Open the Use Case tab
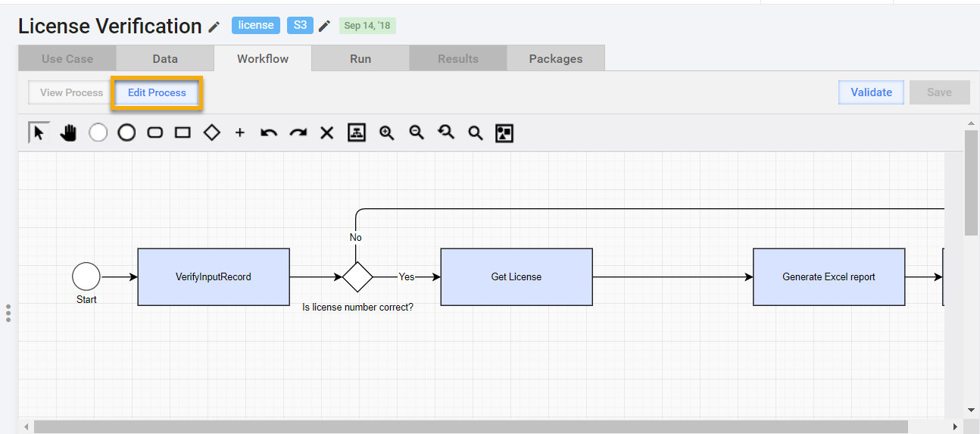This screenshot has height=434, width=980. [x=67, y=58]
